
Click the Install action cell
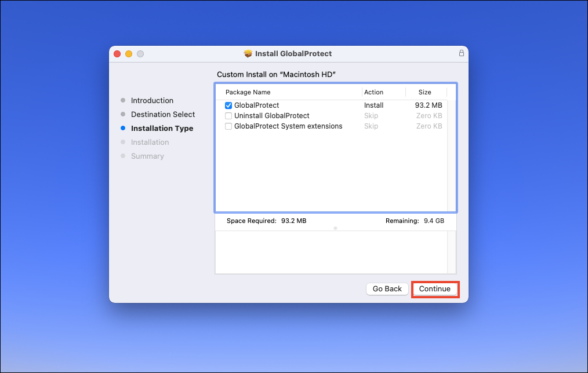373,105
